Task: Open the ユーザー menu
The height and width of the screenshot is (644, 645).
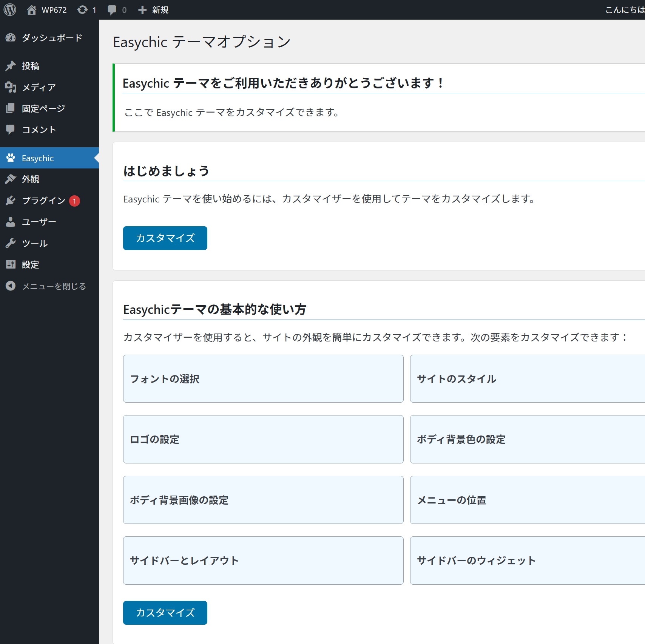Action: point(39,222)
